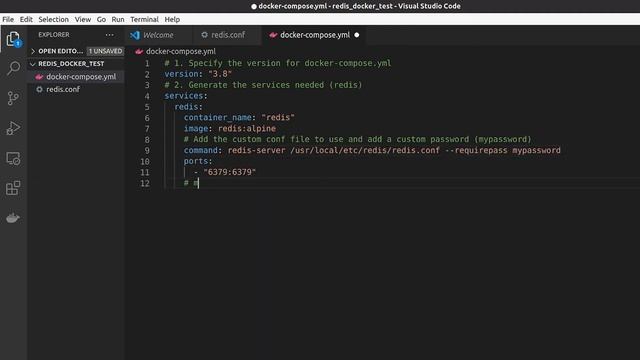The image size is (640, 360).
Task: Click VS Code icon on Welcome tab
Action: (x=135, y=35)
